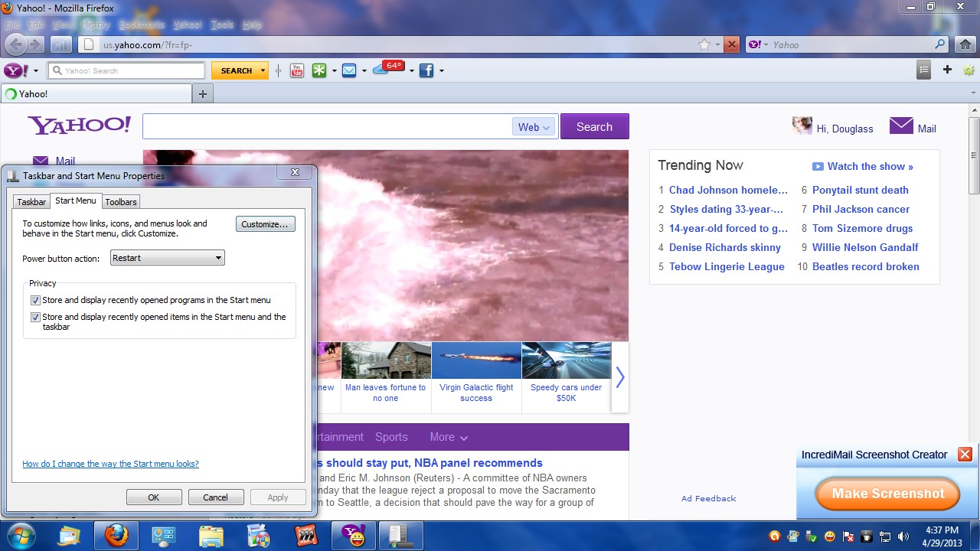
Task: Open the Yahoo toolbar mail envelope icon
Action: click(349, 70)
